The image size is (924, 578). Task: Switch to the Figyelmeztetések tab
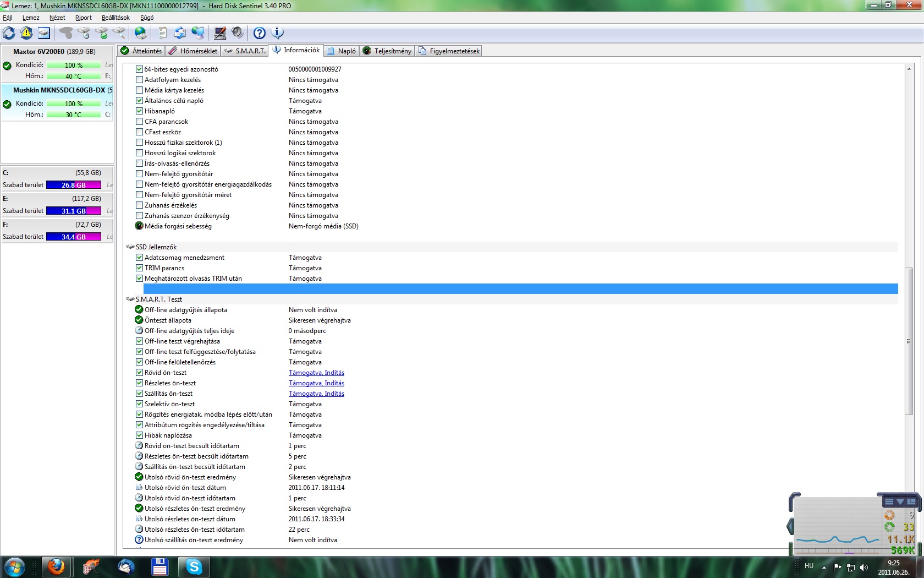coord(449,51)
